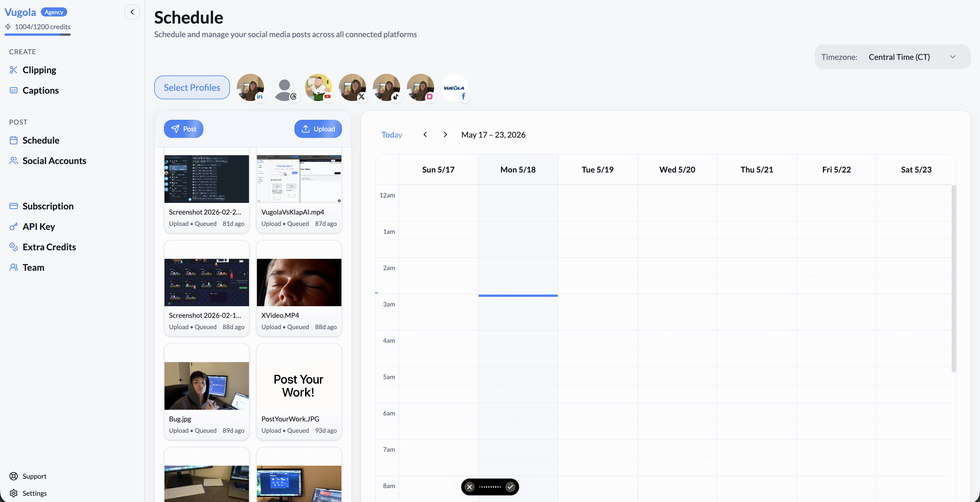Toggle the LinkedIn profile avatar
This screenshot has width=980, height=502.
coord(250,87)
